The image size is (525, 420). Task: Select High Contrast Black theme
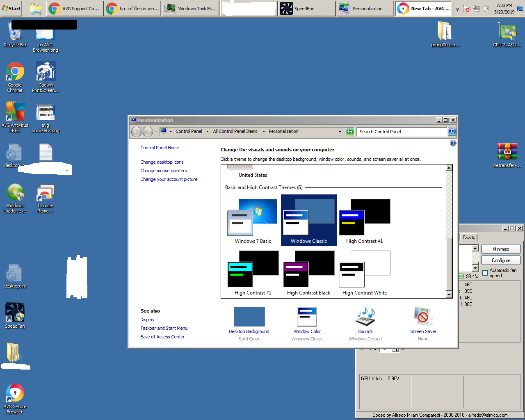308,273
